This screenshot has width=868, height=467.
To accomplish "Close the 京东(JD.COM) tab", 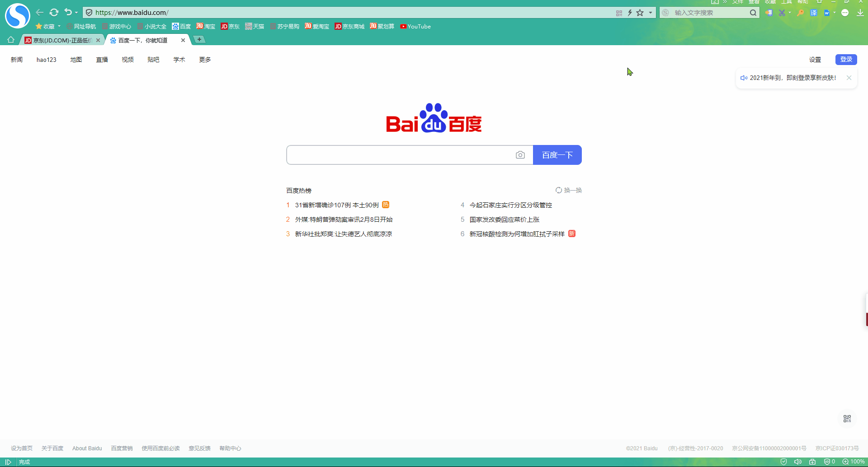I will [98, 40].
